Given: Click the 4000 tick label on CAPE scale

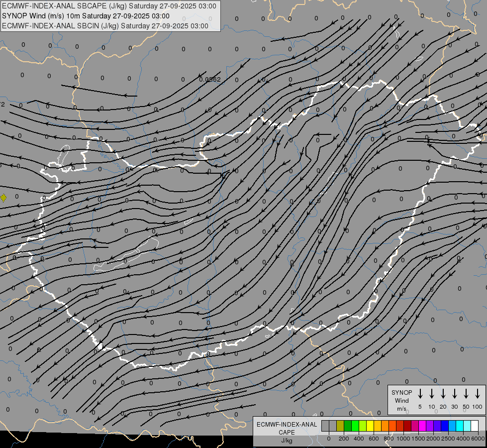Looking at the screenshot, I should click(463, 439).
